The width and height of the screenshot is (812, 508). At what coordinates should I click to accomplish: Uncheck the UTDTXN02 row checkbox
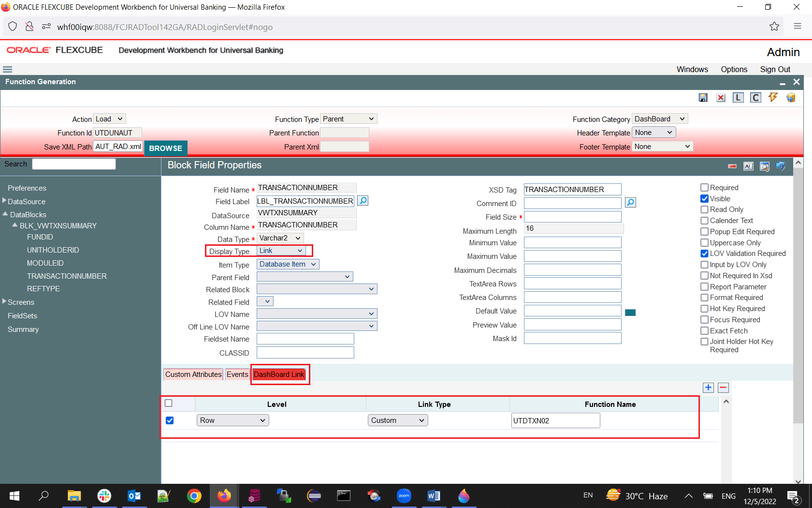click(x=170, y=420)
